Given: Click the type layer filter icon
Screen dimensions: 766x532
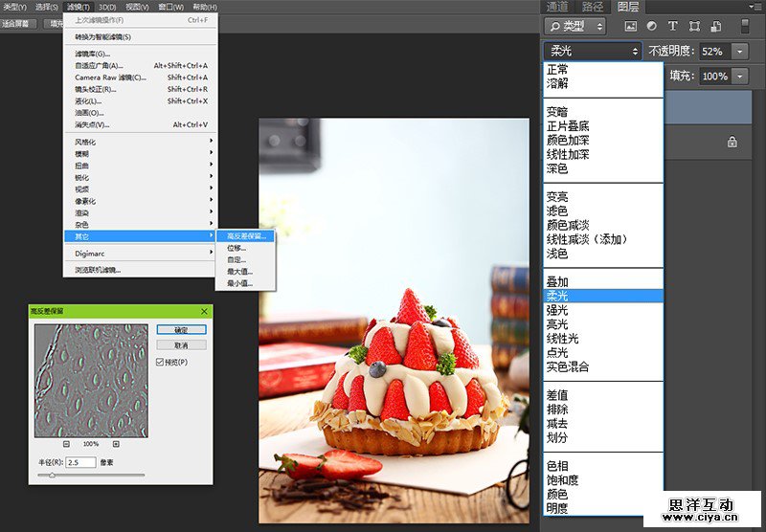Looking at the screenshot, I should 672,26.
